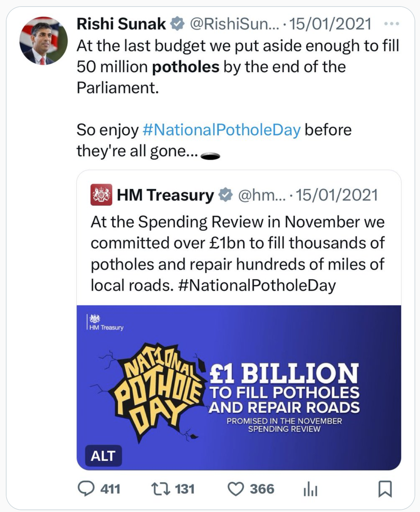This screenshot has width=420, height=512.
Task: Click the HM Treasury crest avatar
Action: click(101, 195)
